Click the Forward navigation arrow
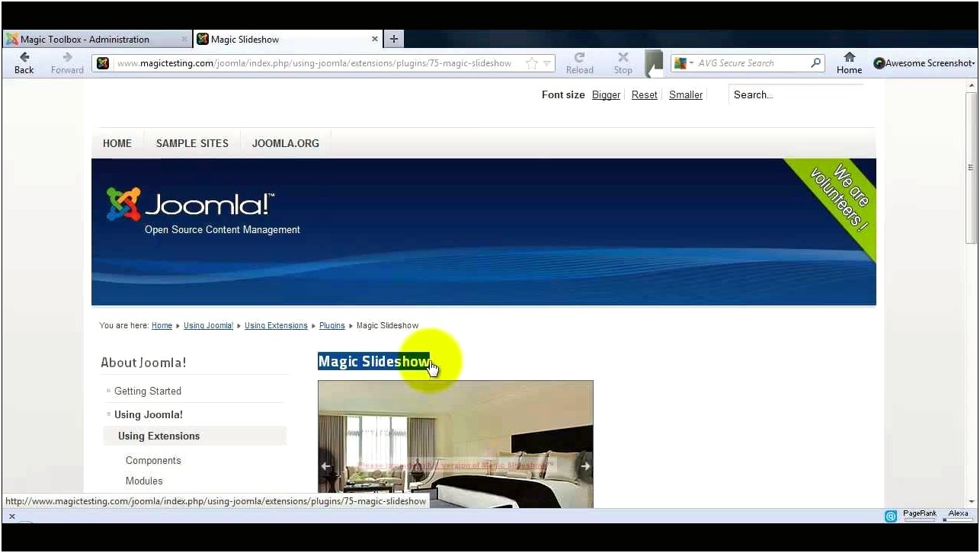 (x=67, y=63)
